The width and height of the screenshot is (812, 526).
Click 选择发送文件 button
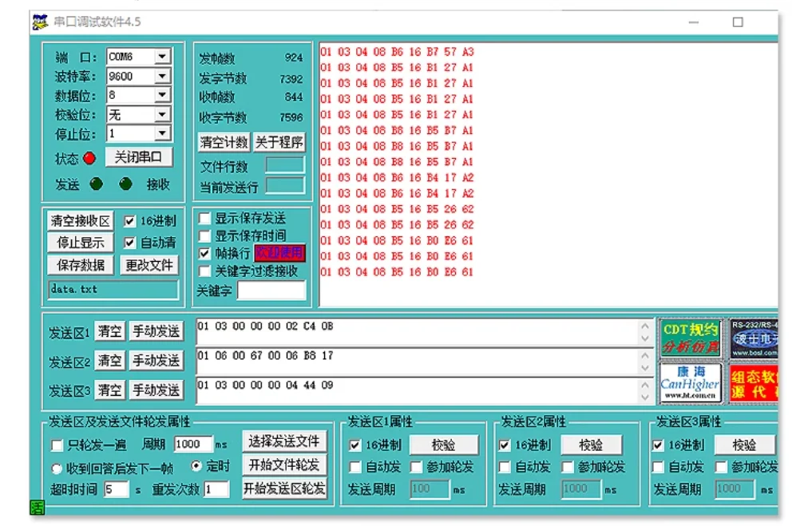pyautogui.click(x=284, y=441)
